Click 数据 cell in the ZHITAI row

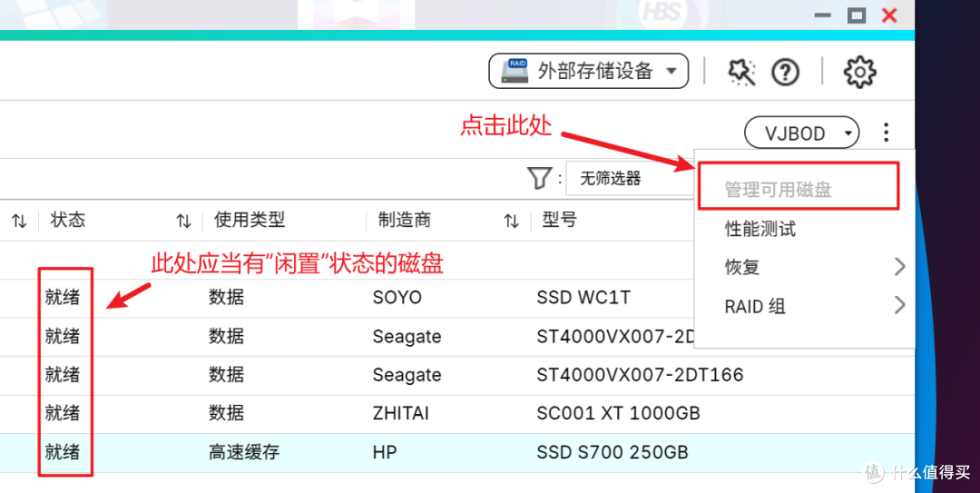(226, 413)
